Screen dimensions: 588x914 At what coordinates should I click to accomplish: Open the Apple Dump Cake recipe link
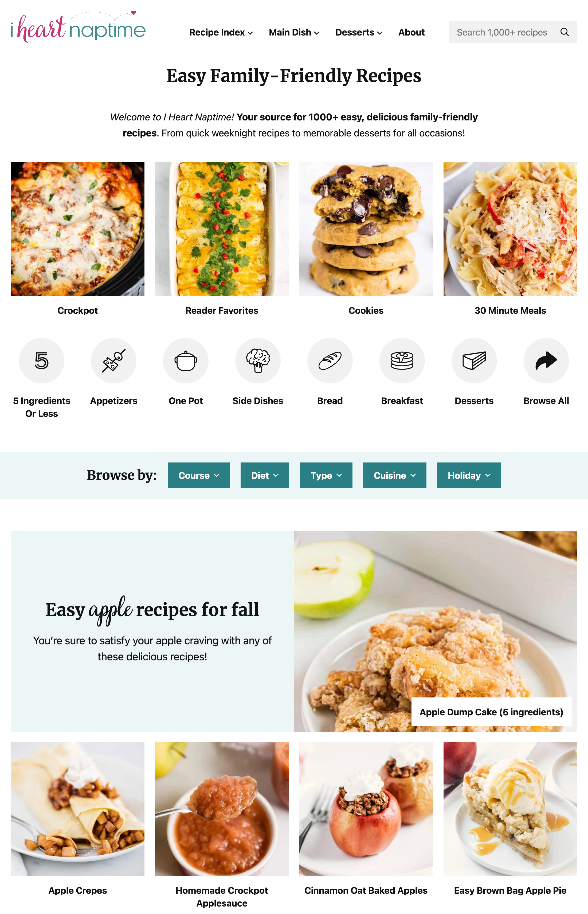tap(491, 712)
